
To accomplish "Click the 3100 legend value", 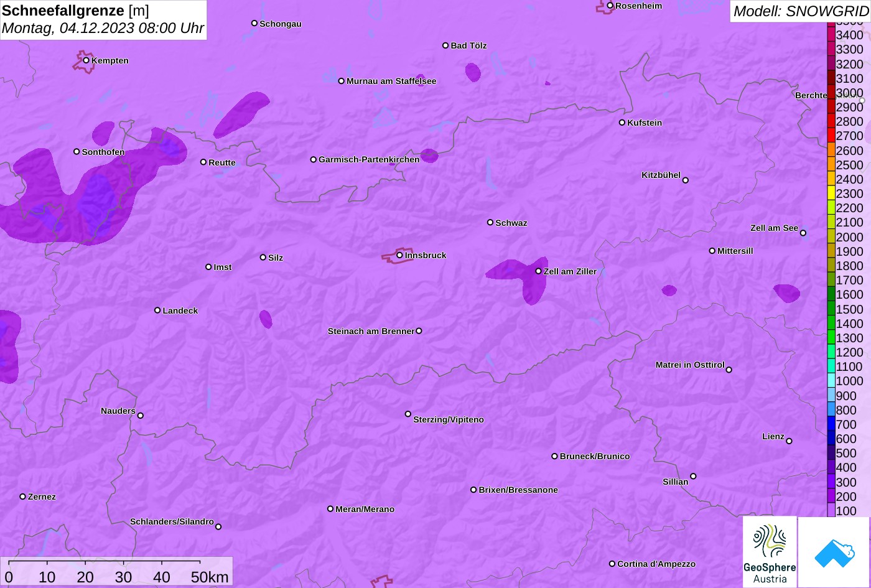I will [x=850, y=78].
